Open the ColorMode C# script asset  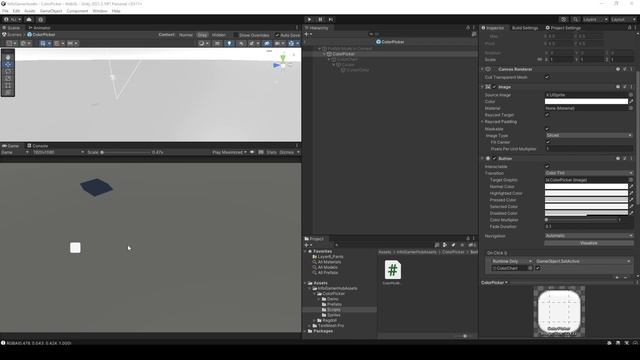coord(392,270)
